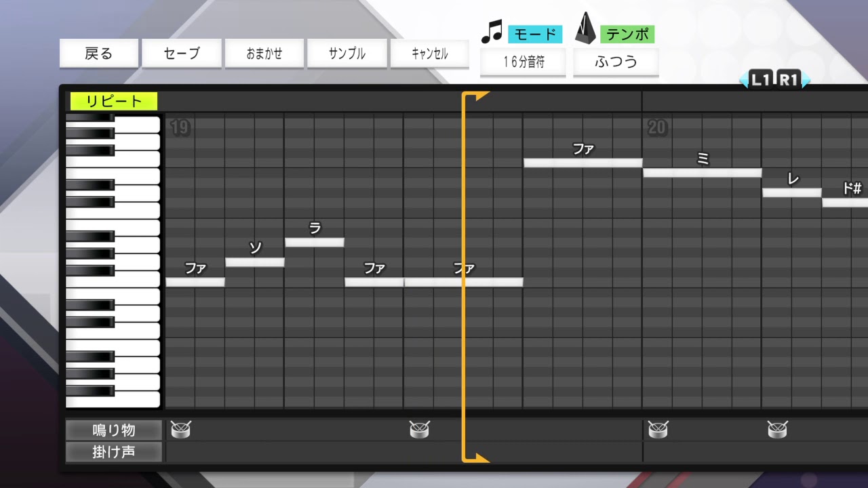This screenshot has height=488, width=868.
Task: Save the song with セーブ
Action: [x=182, y=54]
